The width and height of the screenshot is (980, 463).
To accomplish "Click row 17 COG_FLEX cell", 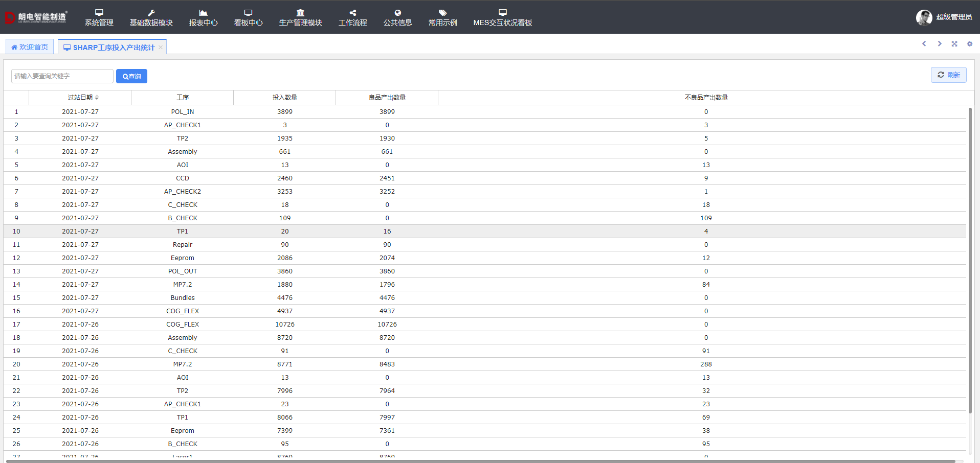I will (x=183, y=325).
